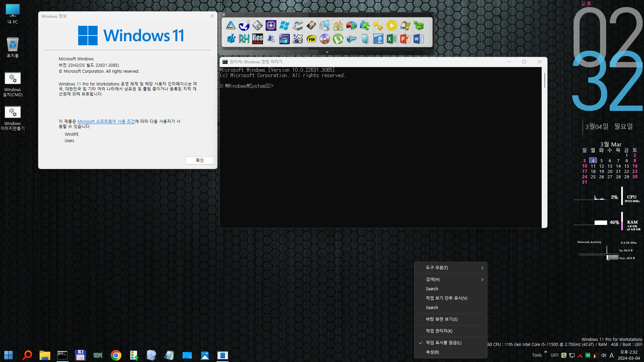Launch the yellow PDF reader icon in the dock
Viewport: 644px width, 362px height.
tap(311, 39)
